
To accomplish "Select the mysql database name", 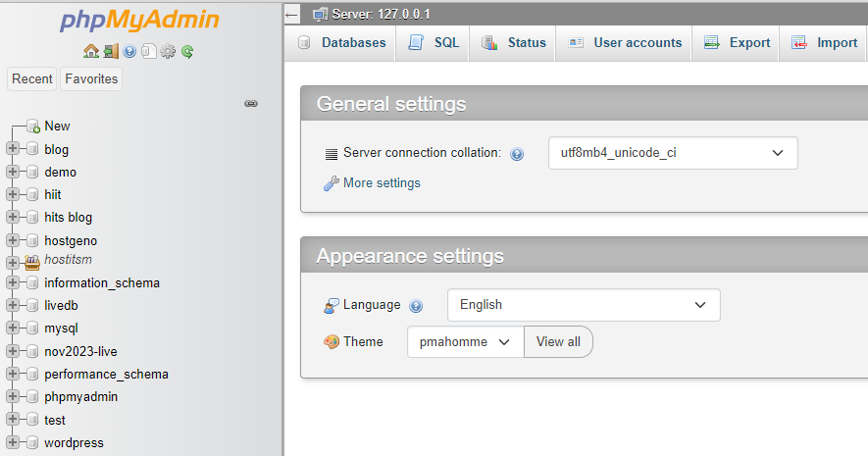I will [x=61, y=329].
